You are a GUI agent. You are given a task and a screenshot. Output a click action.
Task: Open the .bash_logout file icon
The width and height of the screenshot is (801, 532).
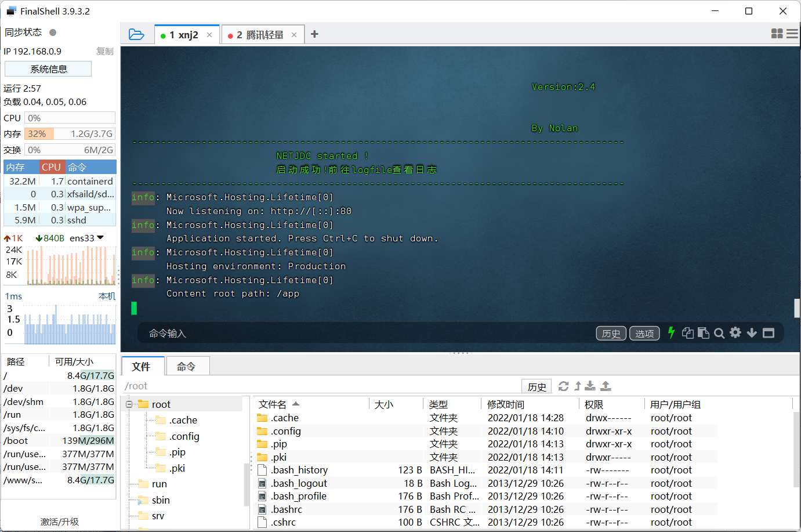tap(262, 483)
